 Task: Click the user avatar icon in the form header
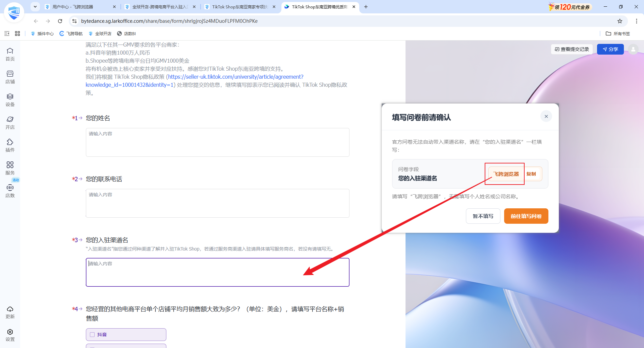click(x=633, y=49)
